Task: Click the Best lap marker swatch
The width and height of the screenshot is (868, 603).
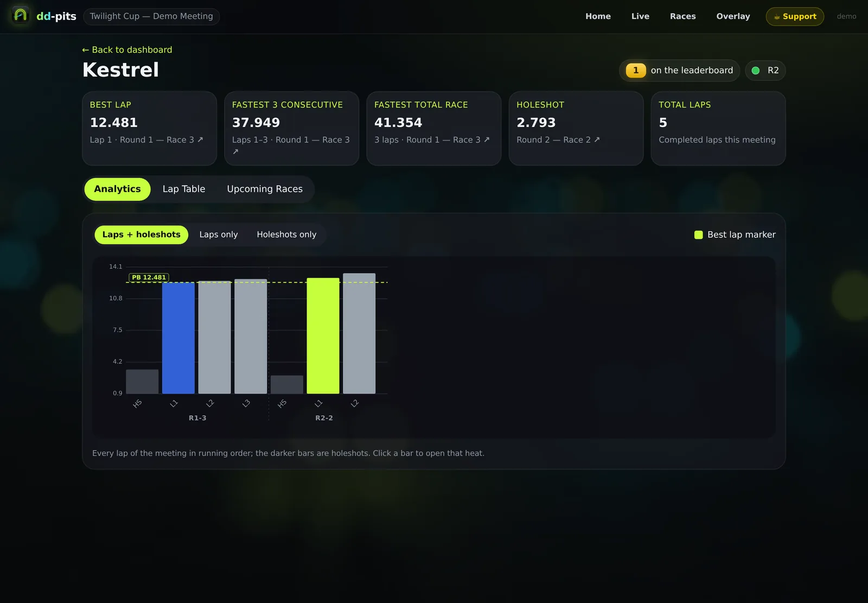Action: (x=699, y=235)
